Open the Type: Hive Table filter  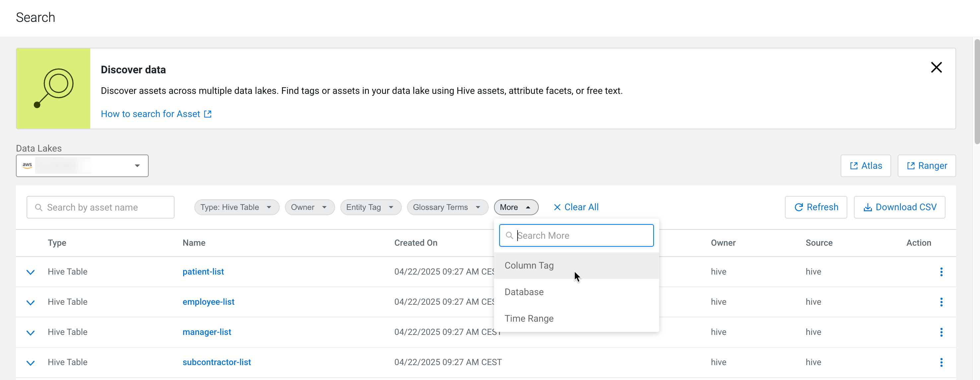[236, 207]
